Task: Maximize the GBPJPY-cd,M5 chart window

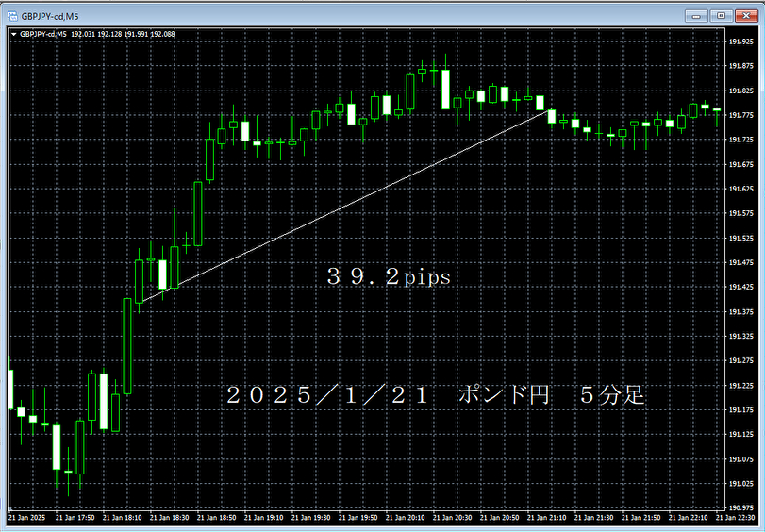Action: 722,16
